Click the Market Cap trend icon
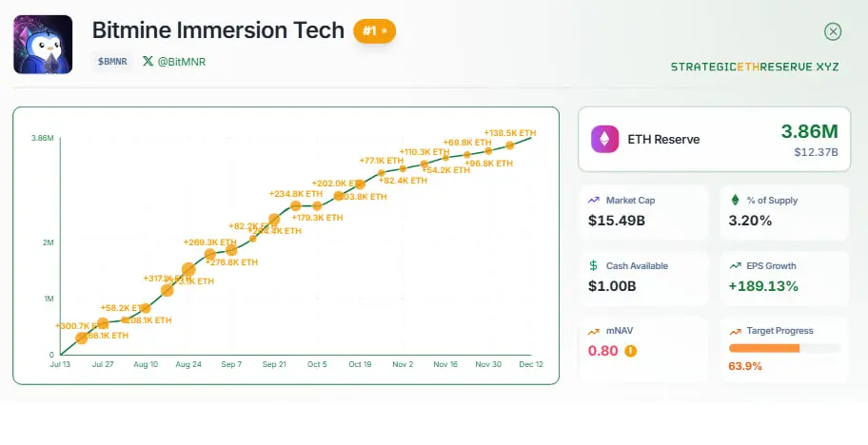 [594, 201]
